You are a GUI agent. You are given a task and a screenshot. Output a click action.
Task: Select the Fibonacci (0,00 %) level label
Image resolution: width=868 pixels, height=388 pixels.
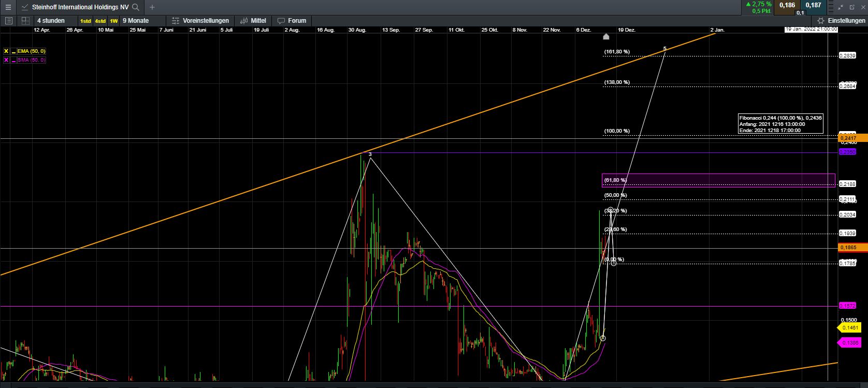(614, 260)
